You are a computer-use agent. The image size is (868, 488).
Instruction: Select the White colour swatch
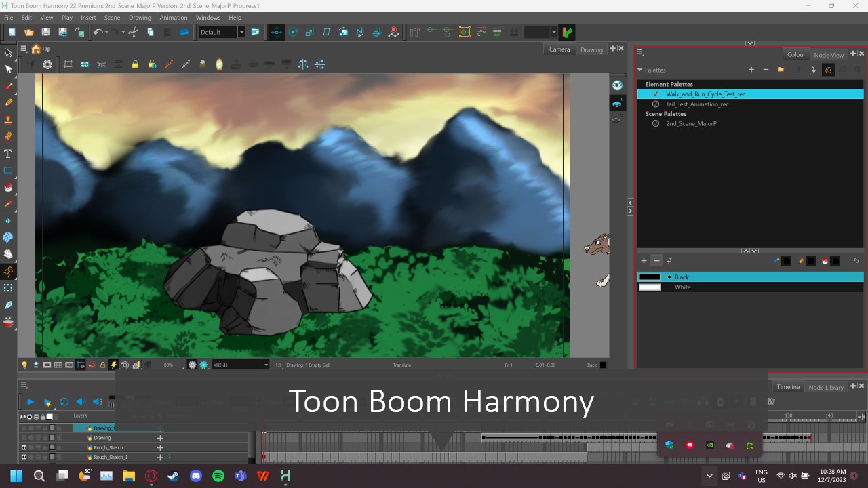751,287
